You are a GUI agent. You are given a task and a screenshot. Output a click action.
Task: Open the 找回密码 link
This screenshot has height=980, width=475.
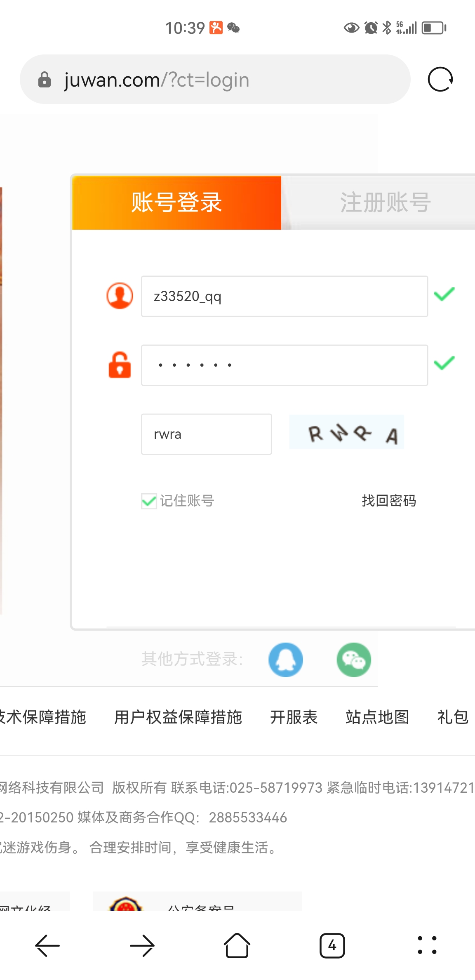pos(389,501)
